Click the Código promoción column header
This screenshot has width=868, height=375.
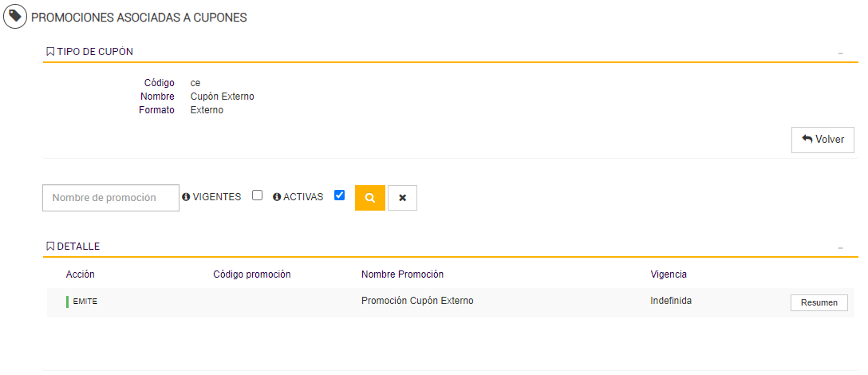point(251,274)
